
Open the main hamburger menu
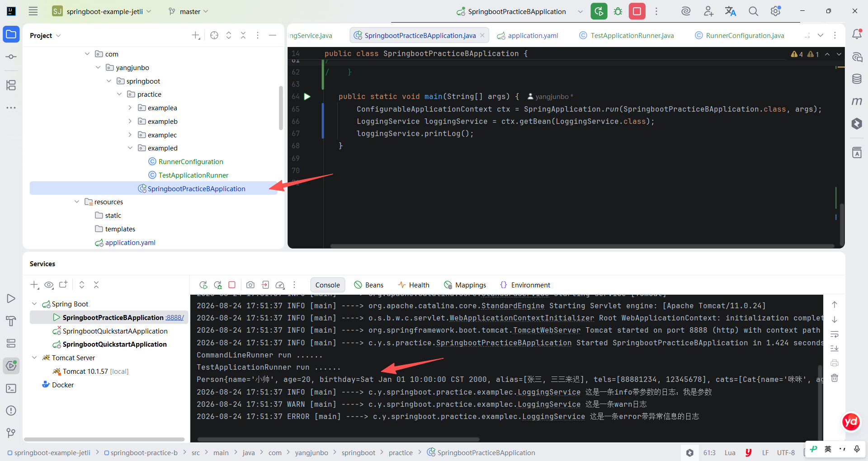33,11
